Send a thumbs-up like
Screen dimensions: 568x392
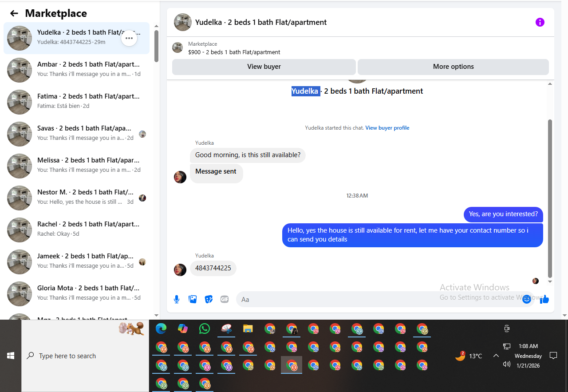(x=544, y=299)
